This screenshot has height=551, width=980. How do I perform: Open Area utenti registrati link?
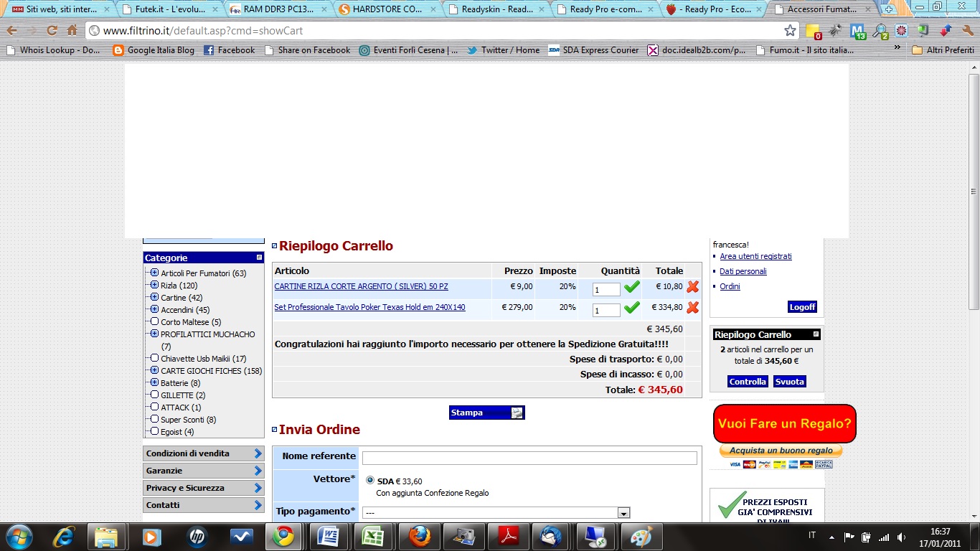coord(755,256)
